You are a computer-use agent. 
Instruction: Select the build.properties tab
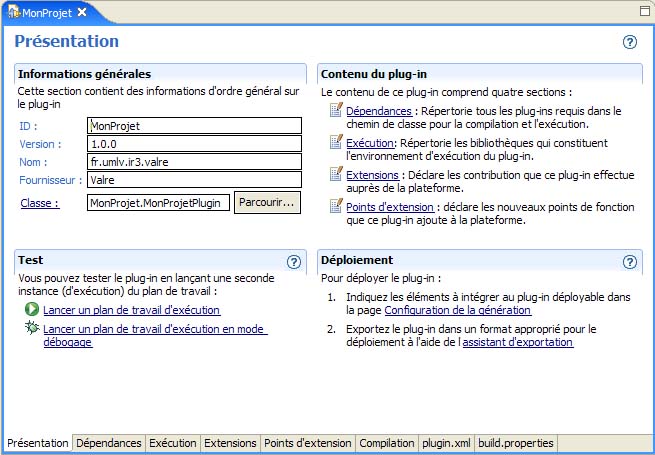point(514,443)
